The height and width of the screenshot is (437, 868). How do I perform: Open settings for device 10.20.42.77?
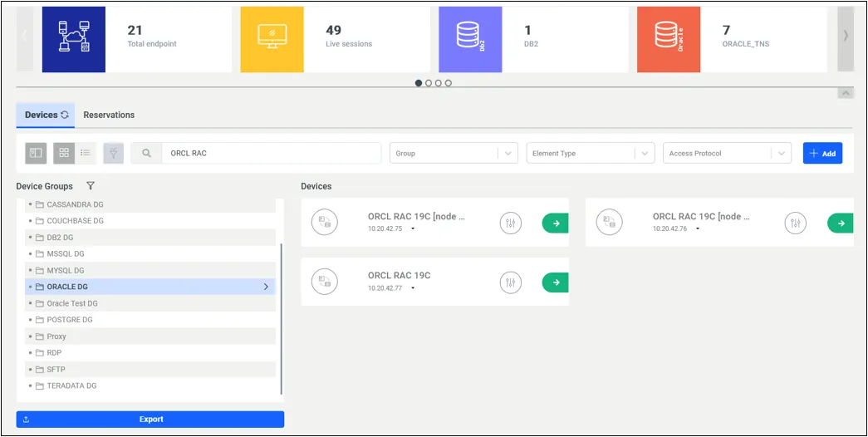point(510,282)
